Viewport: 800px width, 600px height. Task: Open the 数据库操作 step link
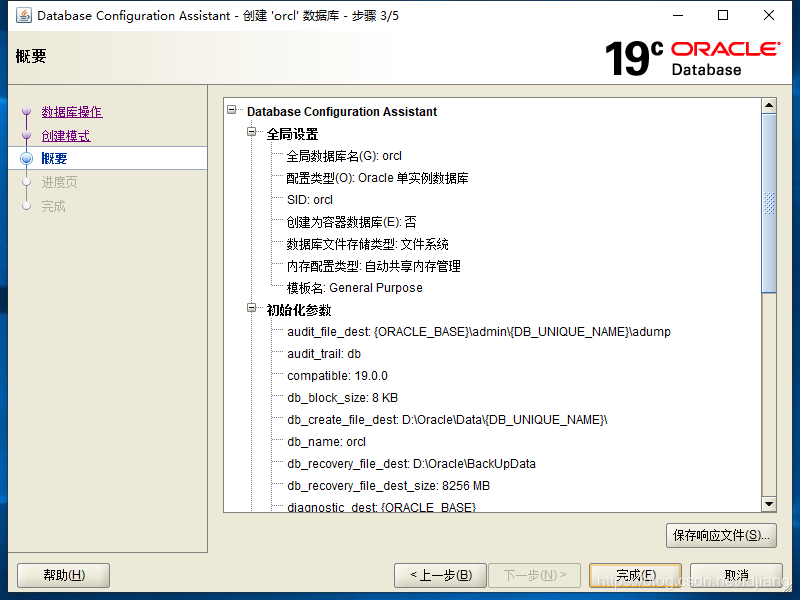pyautogui.click(x=72, y=112)
